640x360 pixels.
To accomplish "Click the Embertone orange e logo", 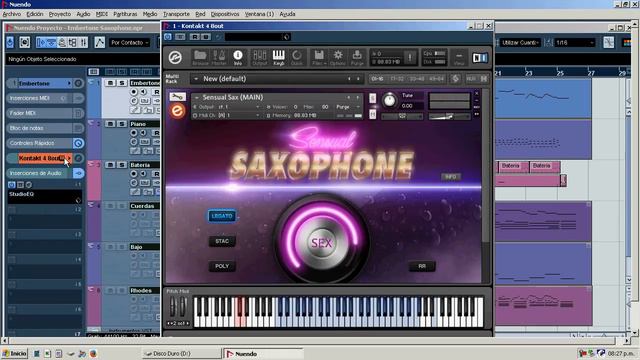I will 178,111.
